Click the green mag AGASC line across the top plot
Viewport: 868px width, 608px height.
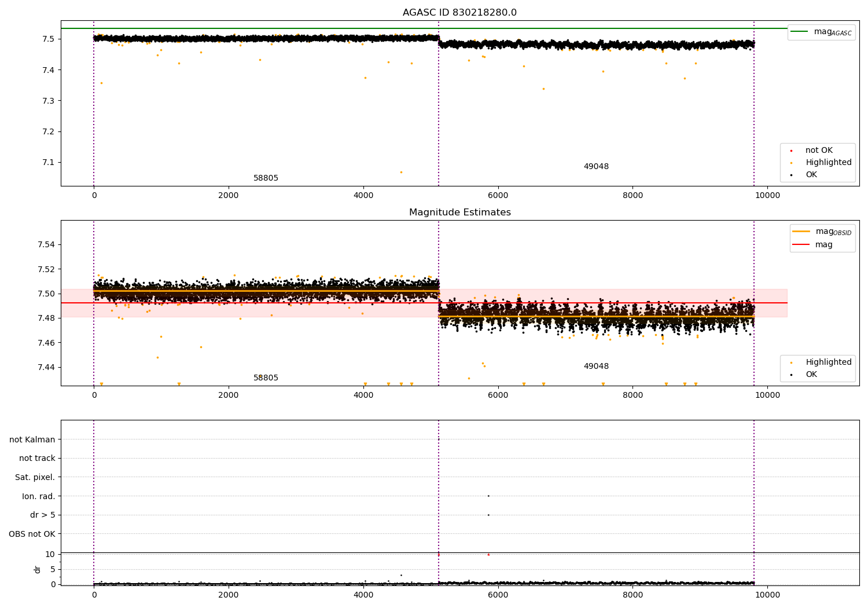pos(424,28)
